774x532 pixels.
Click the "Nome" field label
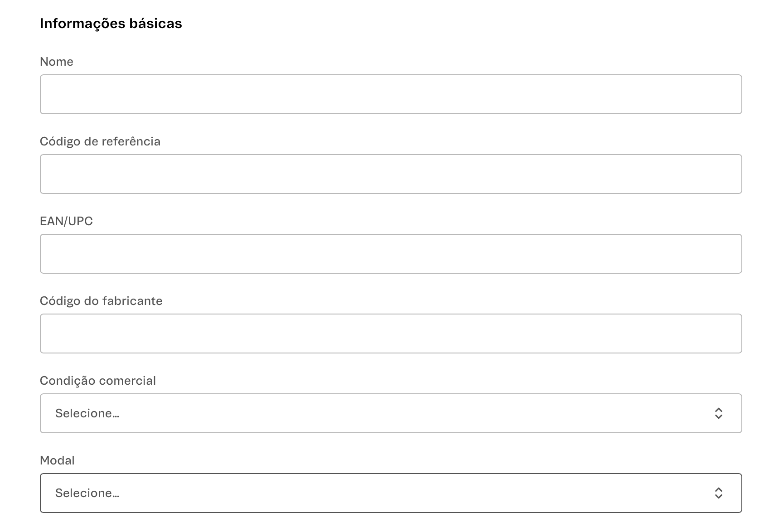click(x=57, y=62)
